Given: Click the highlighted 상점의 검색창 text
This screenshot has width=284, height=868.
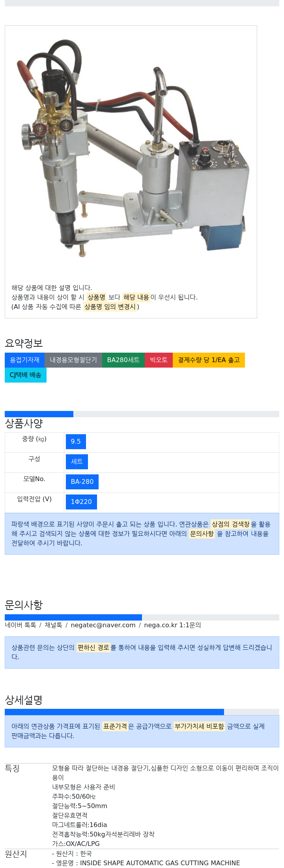Looking at the screenshot, I should tap(231, 524).
